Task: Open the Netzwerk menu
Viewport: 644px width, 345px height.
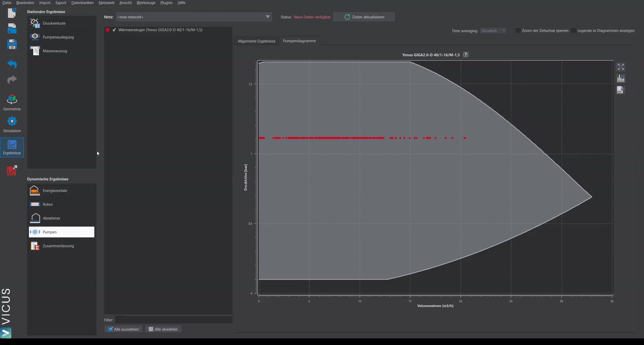Action: (106, 3)
